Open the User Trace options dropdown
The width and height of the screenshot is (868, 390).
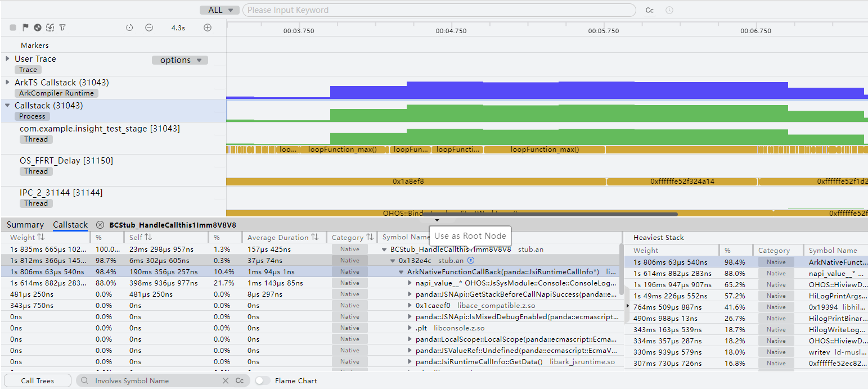tap(180, 60)
